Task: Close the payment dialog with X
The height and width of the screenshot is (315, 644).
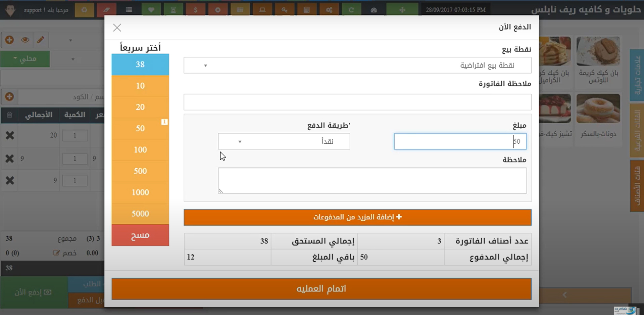Action: coord(117,28)
